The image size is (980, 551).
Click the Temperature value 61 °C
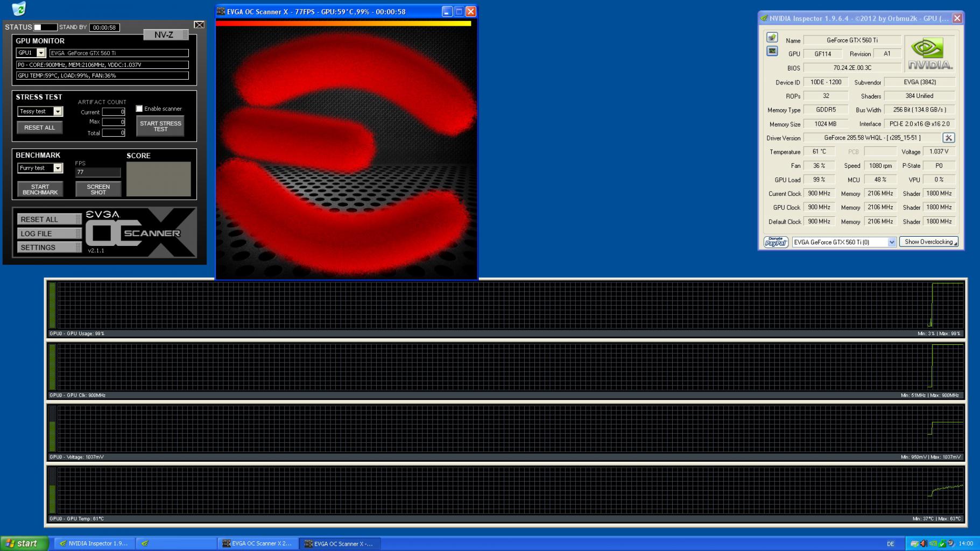819,152
